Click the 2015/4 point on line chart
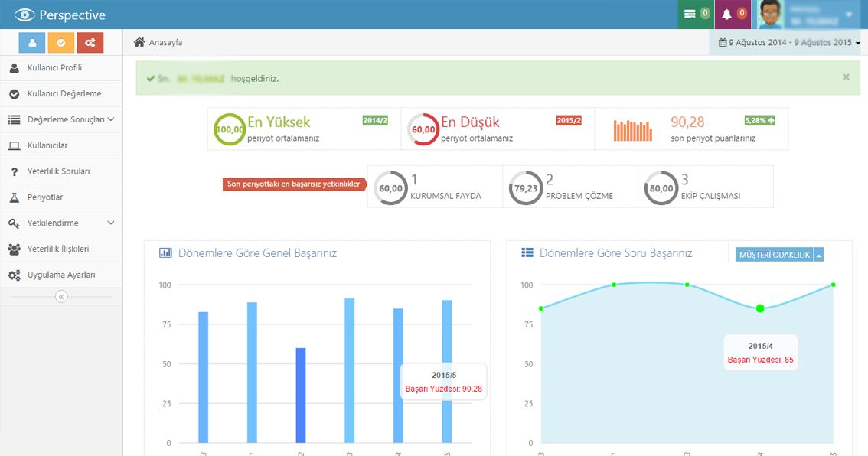The width and height of the screenshot is (868, 456). click(x=760, y=308)
